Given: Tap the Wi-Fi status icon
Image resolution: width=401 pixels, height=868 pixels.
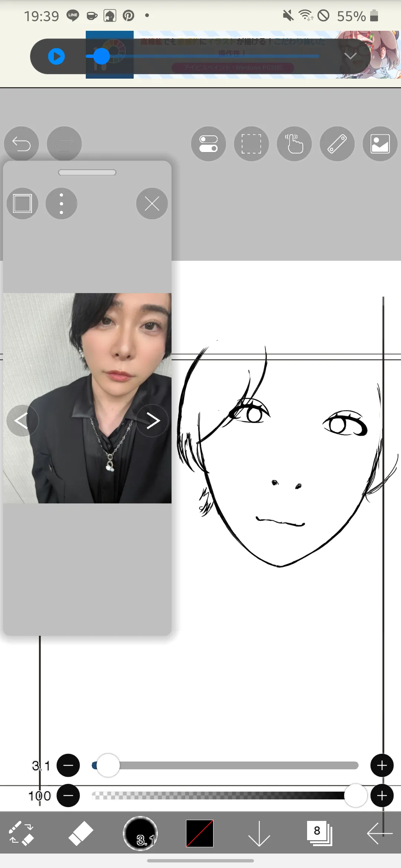Looking at the screenshot, I should pos(306,16).
